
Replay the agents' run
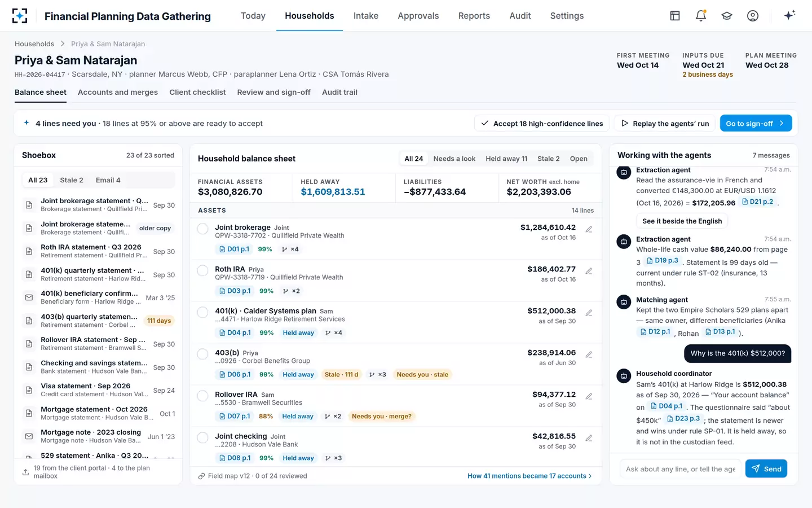click(665, 123)
